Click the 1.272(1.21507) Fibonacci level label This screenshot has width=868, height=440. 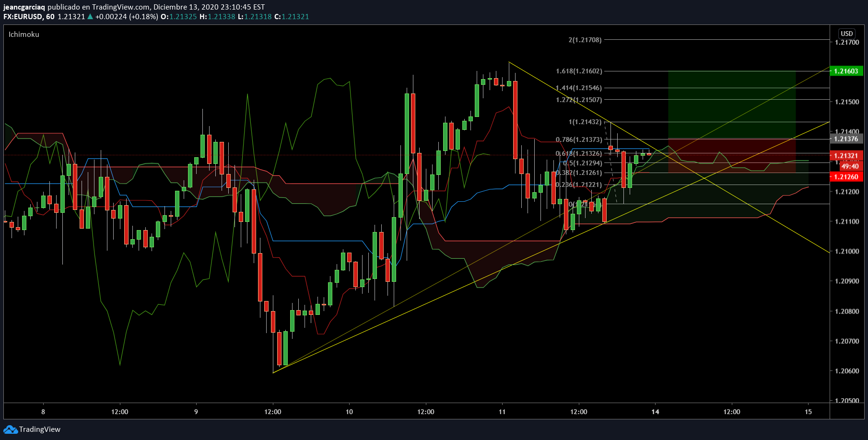click(579, 100)
